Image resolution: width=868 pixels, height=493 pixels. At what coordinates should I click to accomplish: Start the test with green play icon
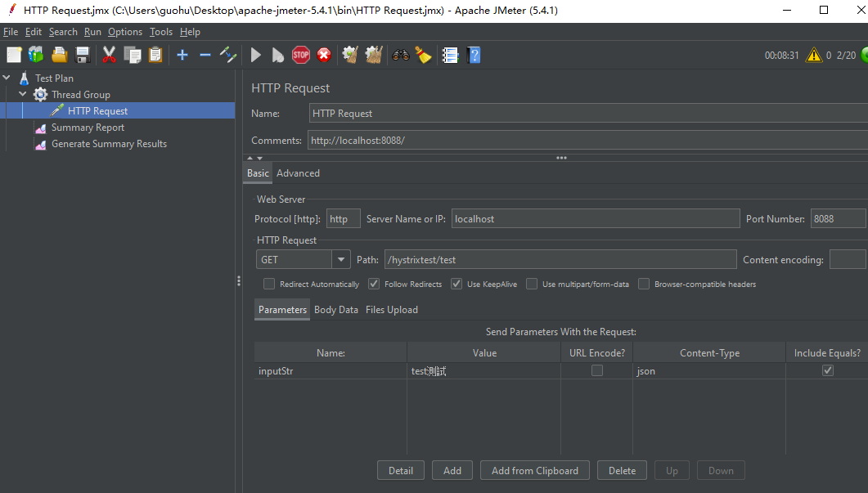pyautogui.click(x=256, y=55)
